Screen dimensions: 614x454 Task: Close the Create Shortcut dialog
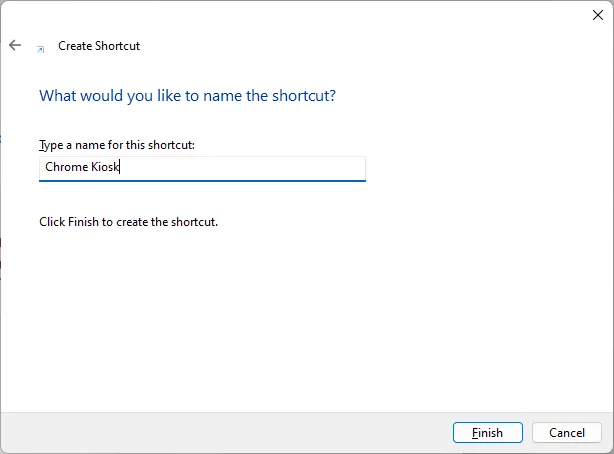(598, 15)
